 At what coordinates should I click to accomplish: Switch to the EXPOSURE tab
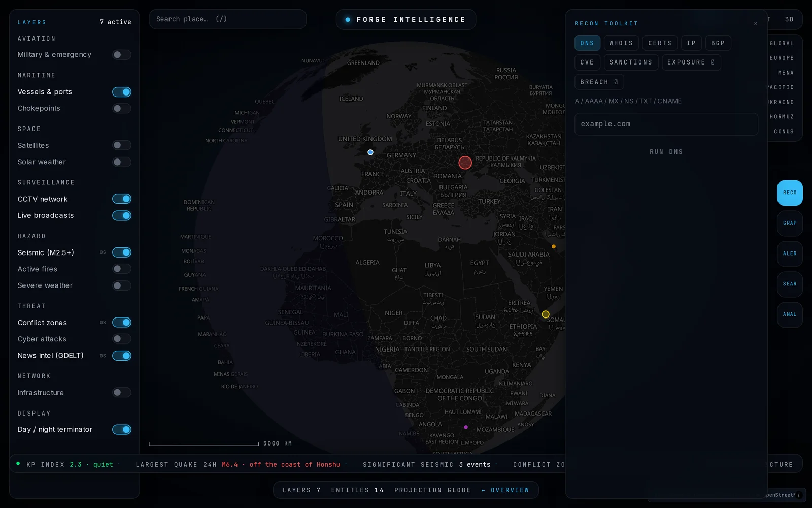pos(691,62)
